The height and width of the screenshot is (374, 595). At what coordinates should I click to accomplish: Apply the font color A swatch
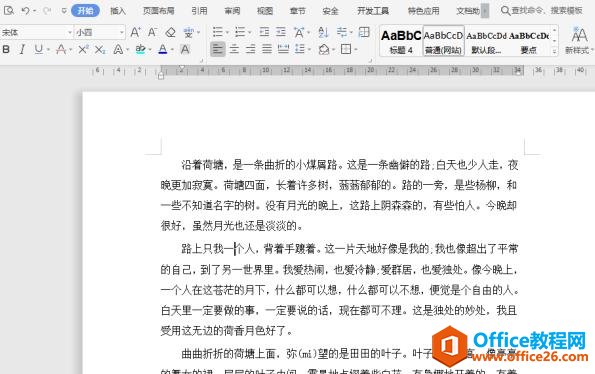pos(163,49)
